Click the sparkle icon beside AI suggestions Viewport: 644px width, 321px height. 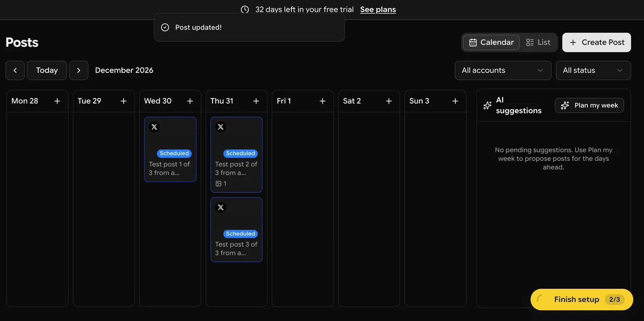coord(487,106)
